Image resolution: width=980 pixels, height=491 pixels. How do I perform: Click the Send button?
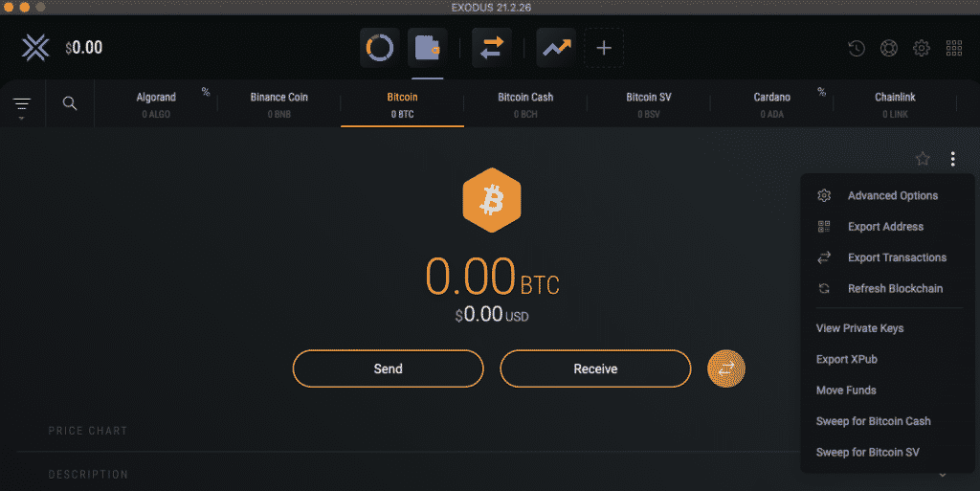(389, 368)
